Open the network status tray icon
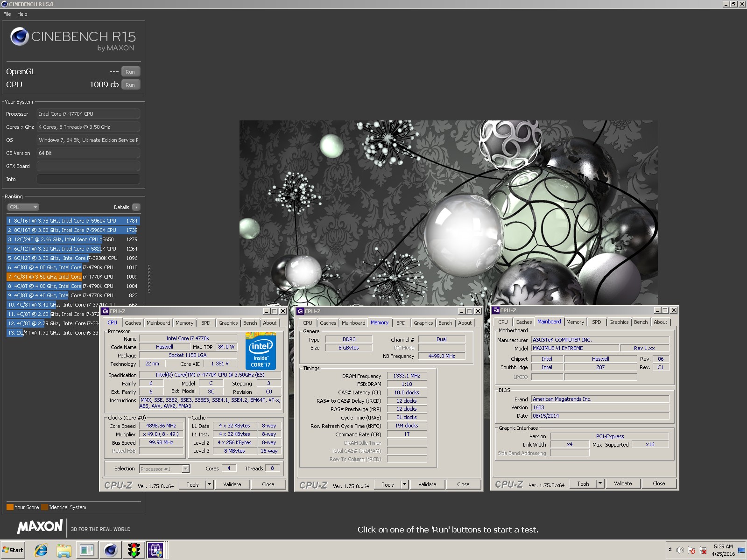The height and width of the screenshot is (560, 747). pyautogui.click(x=703, y=550)
